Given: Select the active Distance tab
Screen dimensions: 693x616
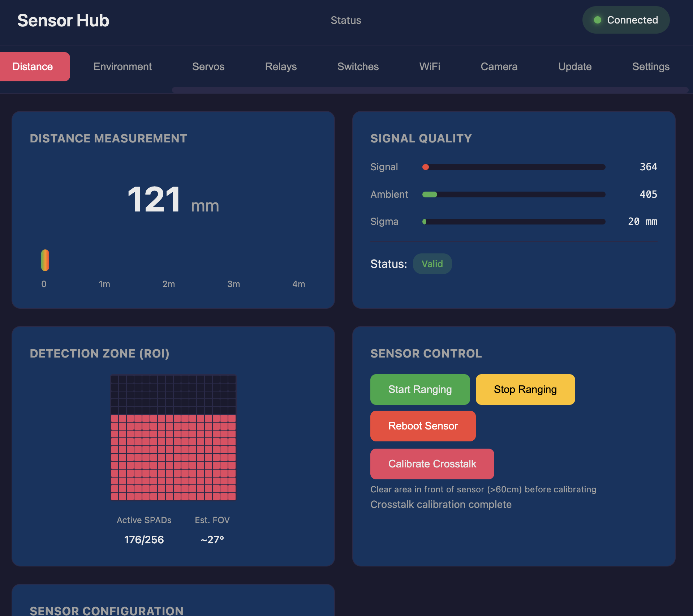Looking at the screenshot, I should [33, 67].
